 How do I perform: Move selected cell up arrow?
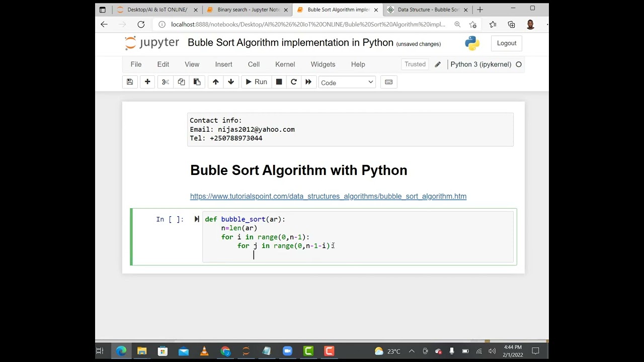(x=215, y=82)
